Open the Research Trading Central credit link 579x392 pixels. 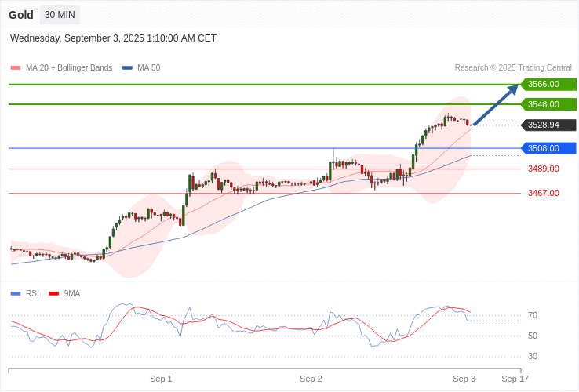click(x=513, y=68)
